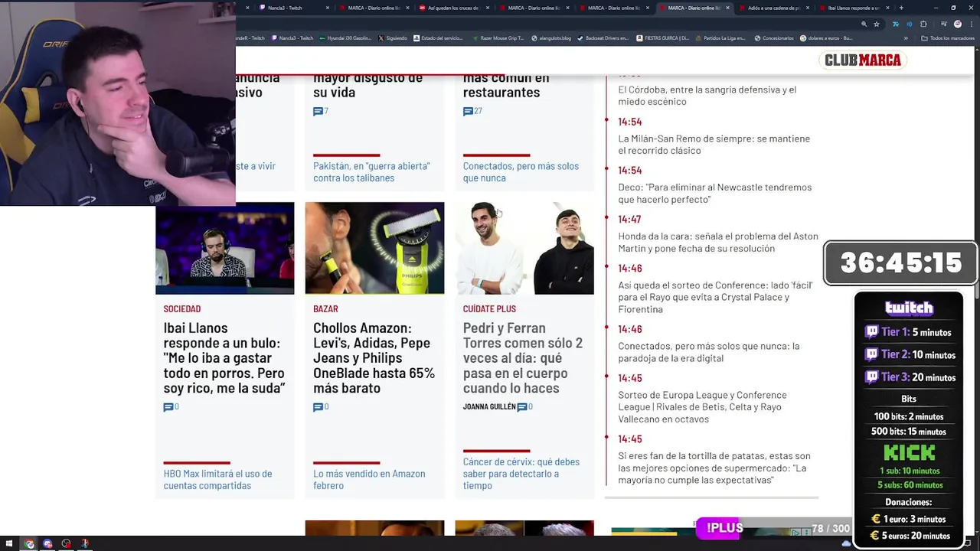Open the 'dolares a euros' bookmark

pos(826,38)
